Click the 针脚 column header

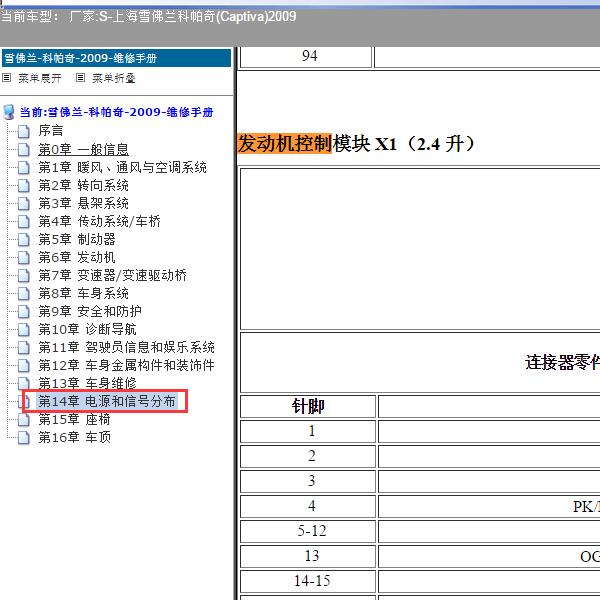(x=308, y=406)
